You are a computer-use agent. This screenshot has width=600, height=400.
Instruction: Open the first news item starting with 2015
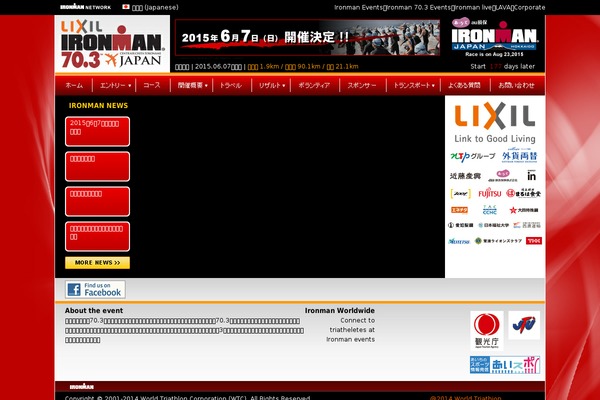point(97,131)
